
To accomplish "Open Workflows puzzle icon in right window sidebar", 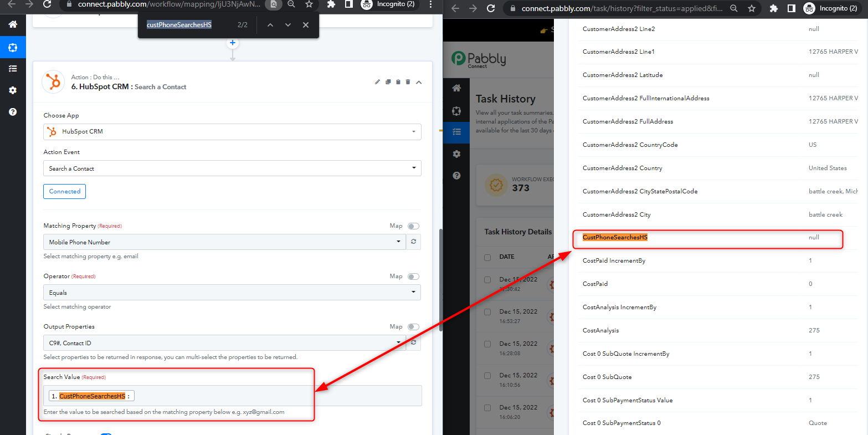I will click(456, 111).
